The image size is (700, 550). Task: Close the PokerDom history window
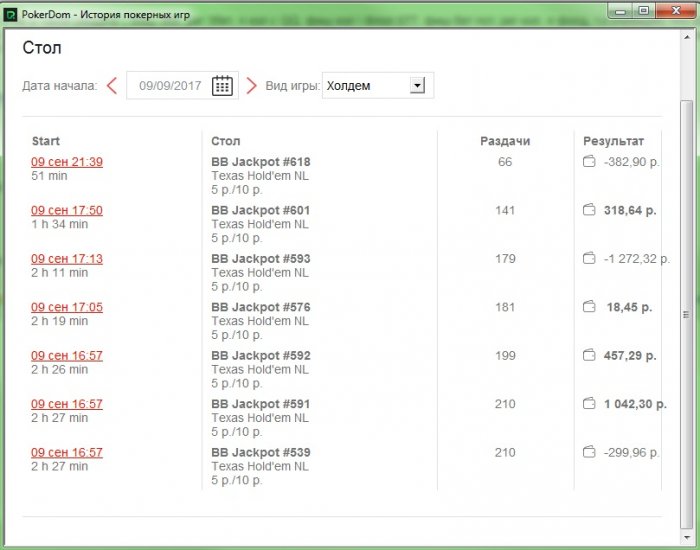click(676, 11)
